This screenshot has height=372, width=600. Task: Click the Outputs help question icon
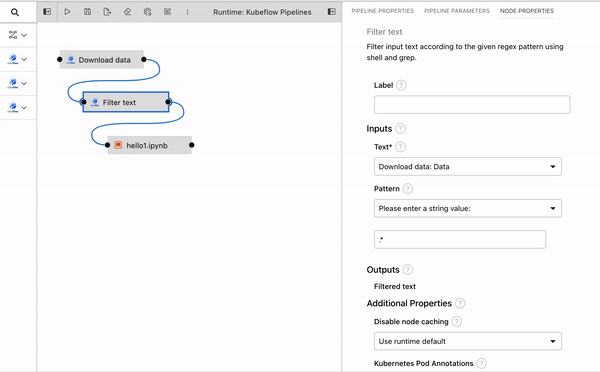pos(408,270)
